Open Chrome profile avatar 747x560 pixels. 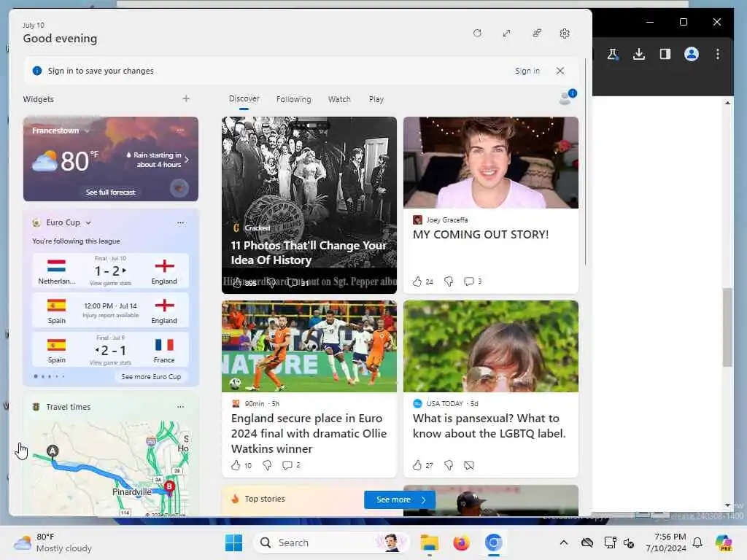point(692,54)
